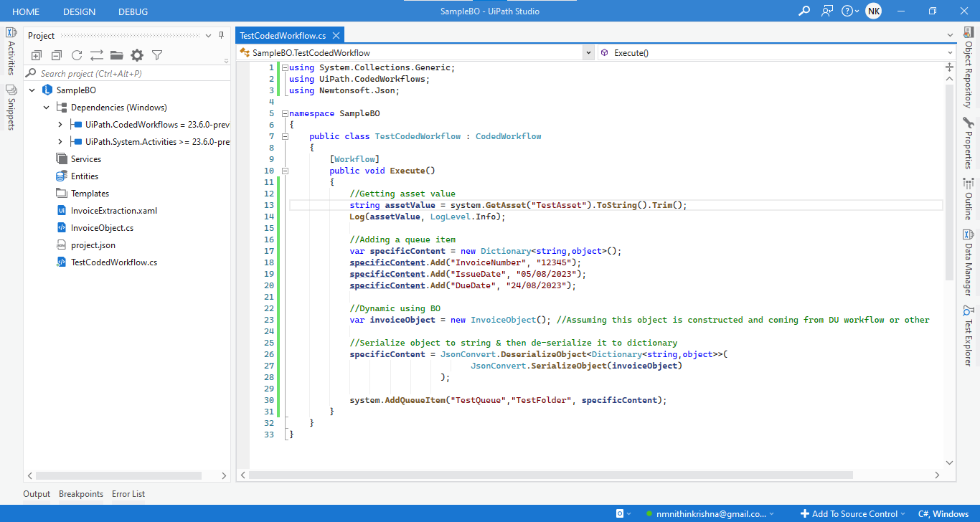Viewport: 980px width, 522px height.
Task: Select TestCodedWorkflow.cs in project tree
Action: coord(106,262)
